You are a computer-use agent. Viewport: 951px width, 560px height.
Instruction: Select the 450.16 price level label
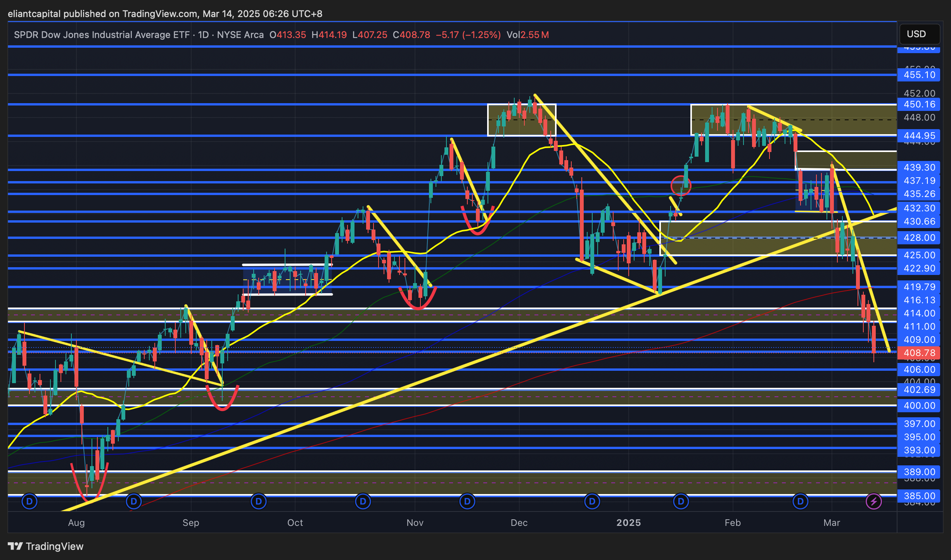click(919, 104)
